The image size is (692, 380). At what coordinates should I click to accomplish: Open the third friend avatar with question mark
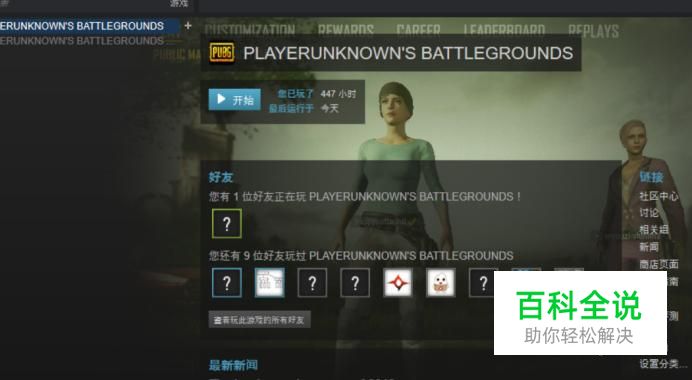coord(312,282)
